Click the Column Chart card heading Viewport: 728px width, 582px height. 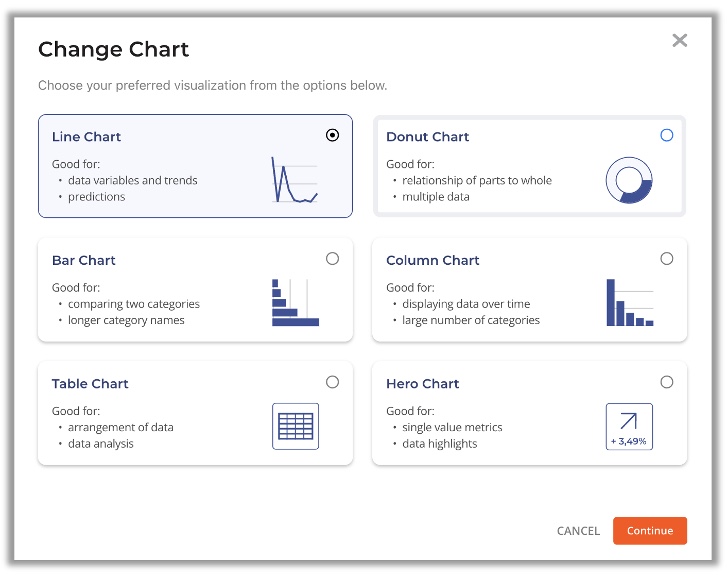point(433,260)
